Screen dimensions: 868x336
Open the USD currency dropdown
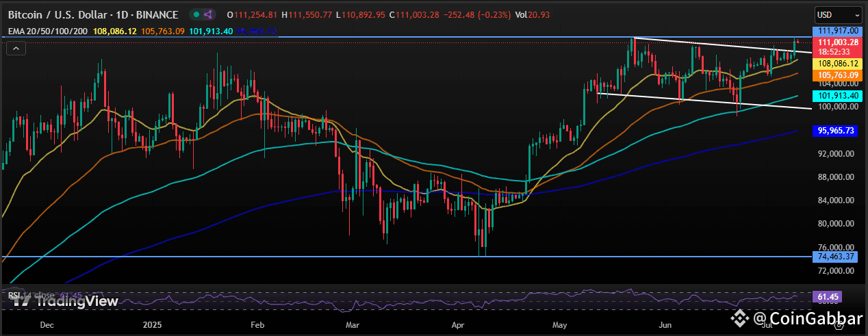click(x=837, y=14)
